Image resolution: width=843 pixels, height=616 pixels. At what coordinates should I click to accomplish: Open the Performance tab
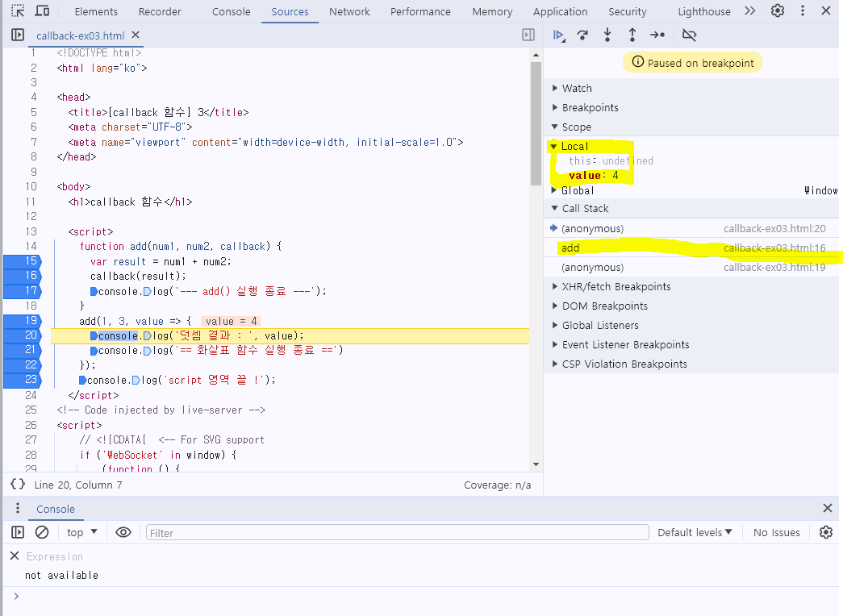tap(420, 11)
